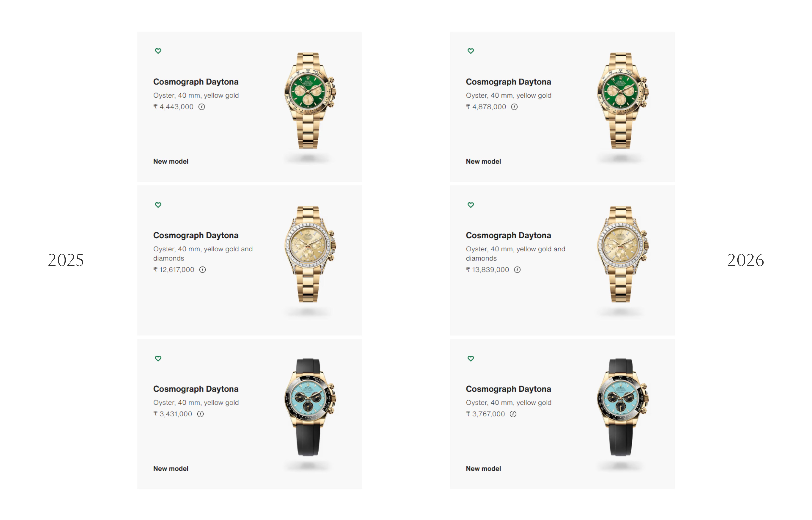Viewport: 812px width, 520px height.
Task: Click New model label under ₹ 3,767,000 watch
Action: point(483,469)
